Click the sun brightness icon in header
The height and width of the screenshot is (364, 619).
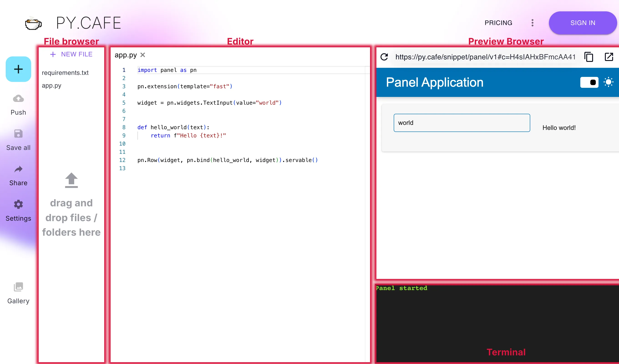[609, 82]
